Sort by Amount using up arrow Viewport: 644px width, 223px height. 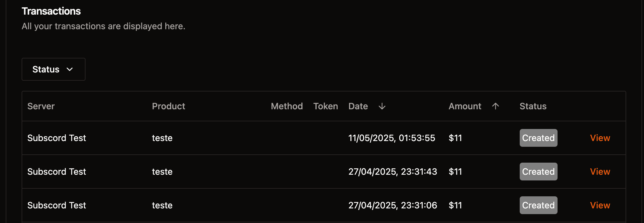tap(496, 106)
